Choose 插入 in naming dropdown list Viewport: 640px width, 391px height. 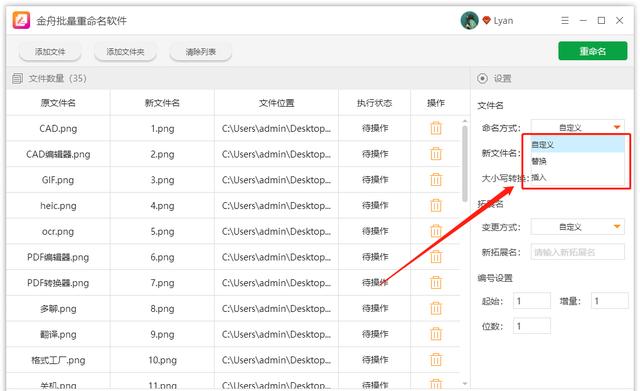point(577,178)
